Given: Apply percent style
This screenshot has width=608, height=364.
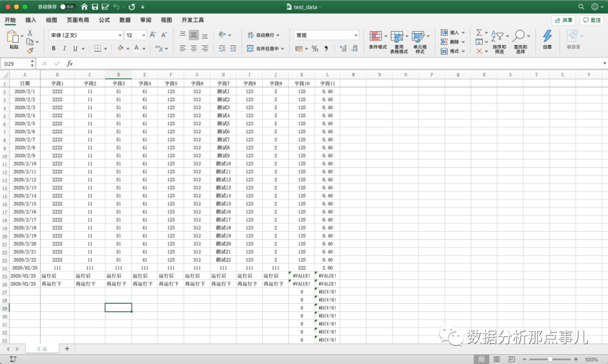Looking at the screenshot, I should [315, 48].
